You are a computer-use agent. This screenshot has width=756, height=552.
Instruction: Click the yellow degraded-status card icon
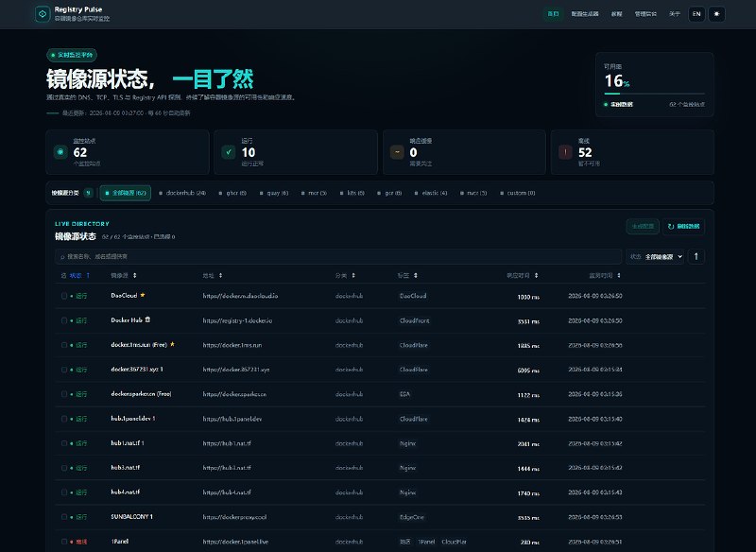(397, 152)
